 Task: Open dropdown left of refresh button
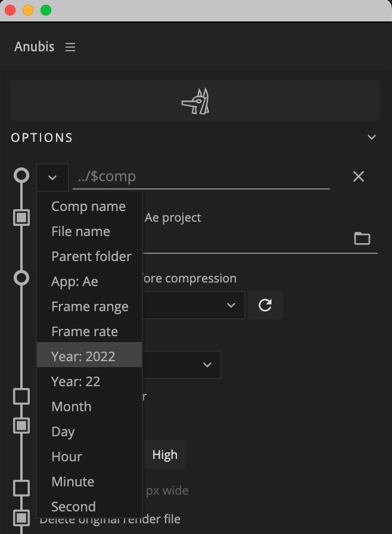pyautogui.click(x=193, y=305)
